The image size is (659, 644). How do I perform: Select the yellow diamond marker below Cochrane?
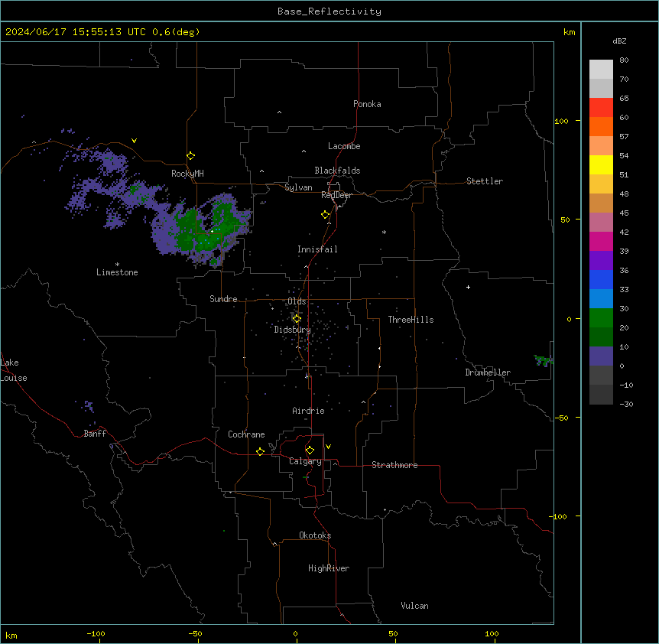(x=260, y=451)
